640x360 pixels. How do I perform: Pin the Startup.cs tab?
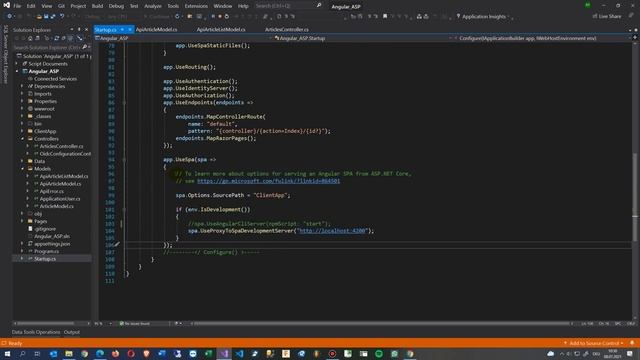(x=122, y=29)
